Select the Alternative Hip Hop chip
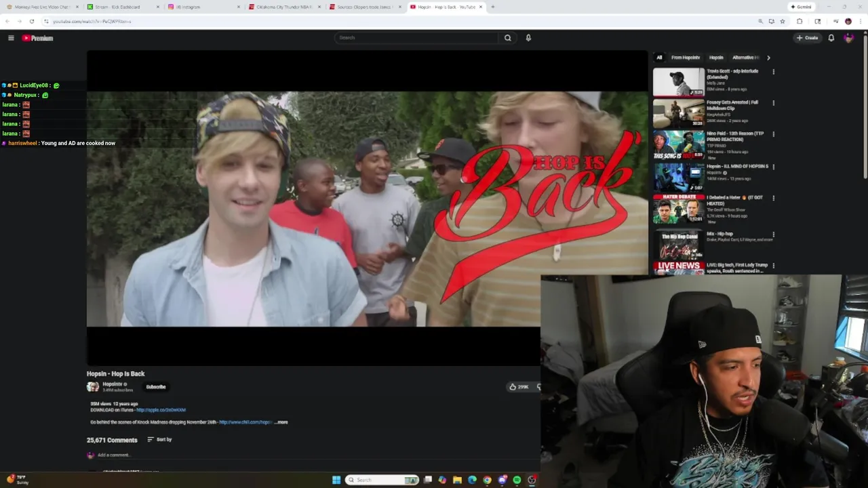 click(x=745, y=58)
